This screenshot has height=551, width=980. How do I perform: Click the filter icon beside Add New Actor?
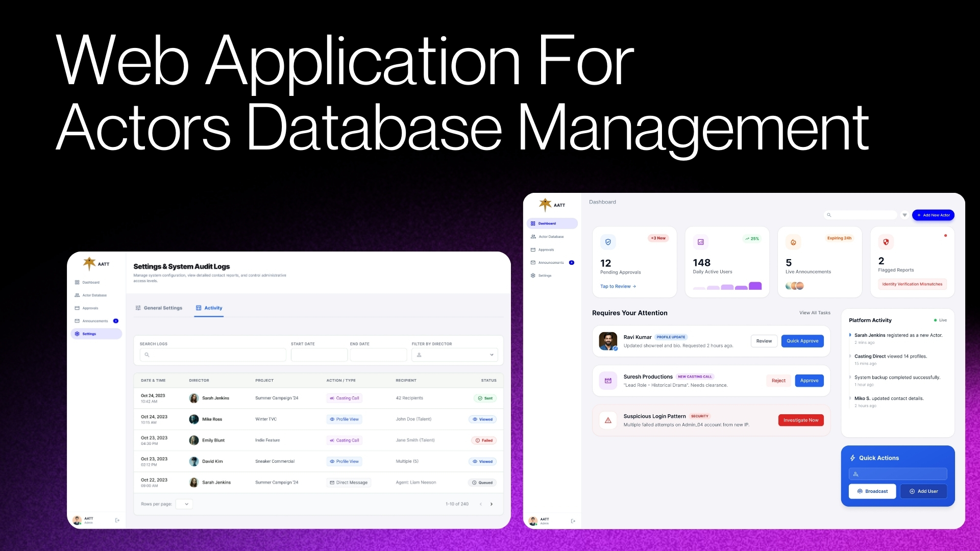(x=904, y=215)
